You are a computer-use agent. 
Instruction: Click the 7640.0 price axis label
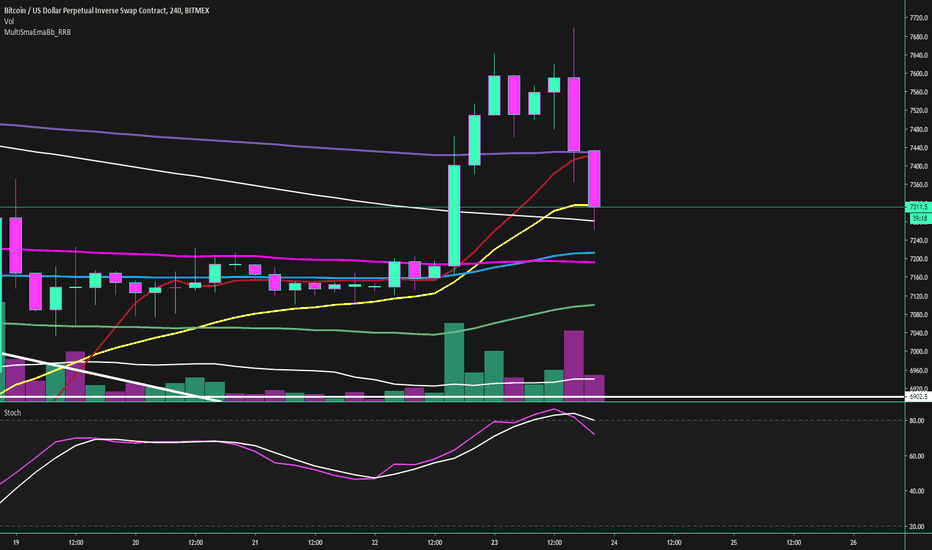point(918,55)
